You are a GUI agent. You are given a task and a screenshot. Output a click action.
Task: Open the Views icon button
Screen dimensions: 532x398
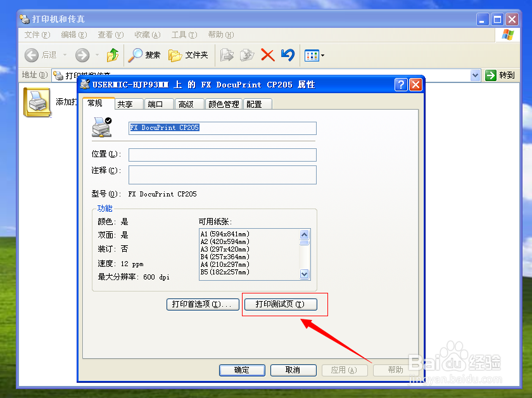pos(312,55)
